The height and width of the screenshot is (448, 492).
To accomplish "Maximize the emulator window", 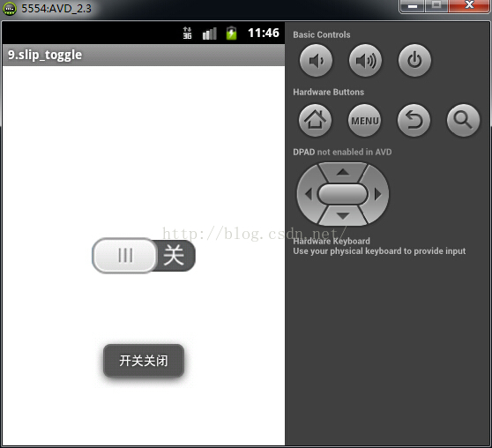I will pyautogui.click(x=436, y=5).
